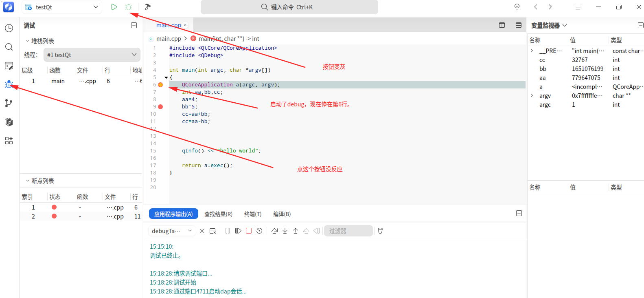The height and width of the screenshot is (298, 644).
Task: Stop debugging with the red square
Action: (x=249, y=231)
